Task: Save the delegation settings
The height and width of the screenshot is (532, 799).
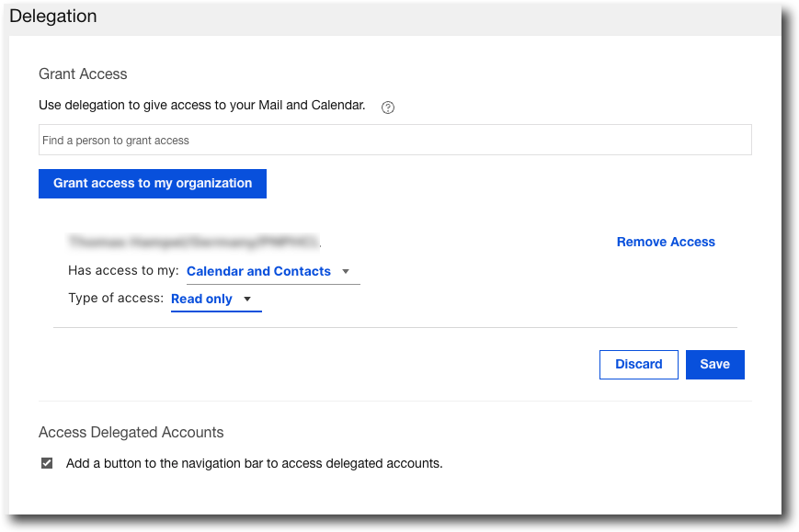Action: click(714, 365)
